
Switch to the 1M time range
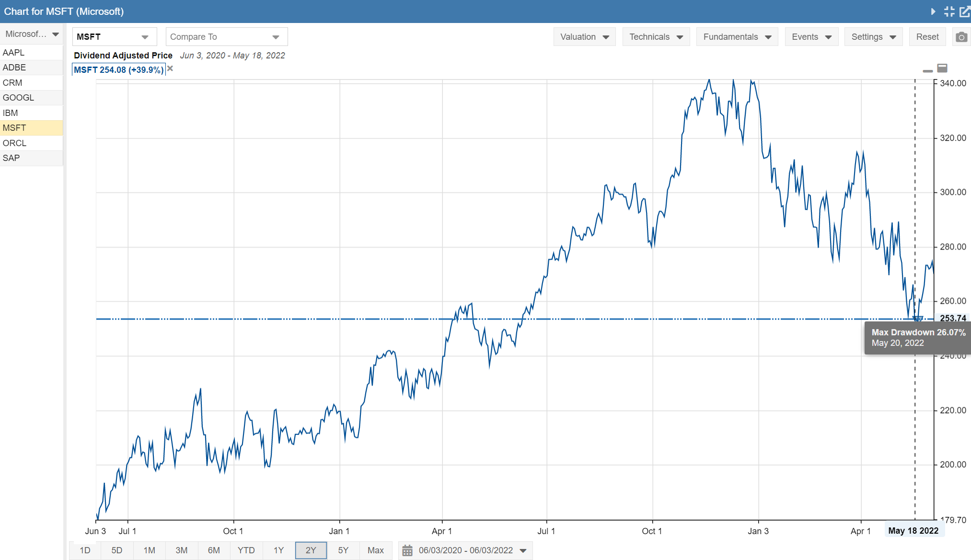point(150,550)
